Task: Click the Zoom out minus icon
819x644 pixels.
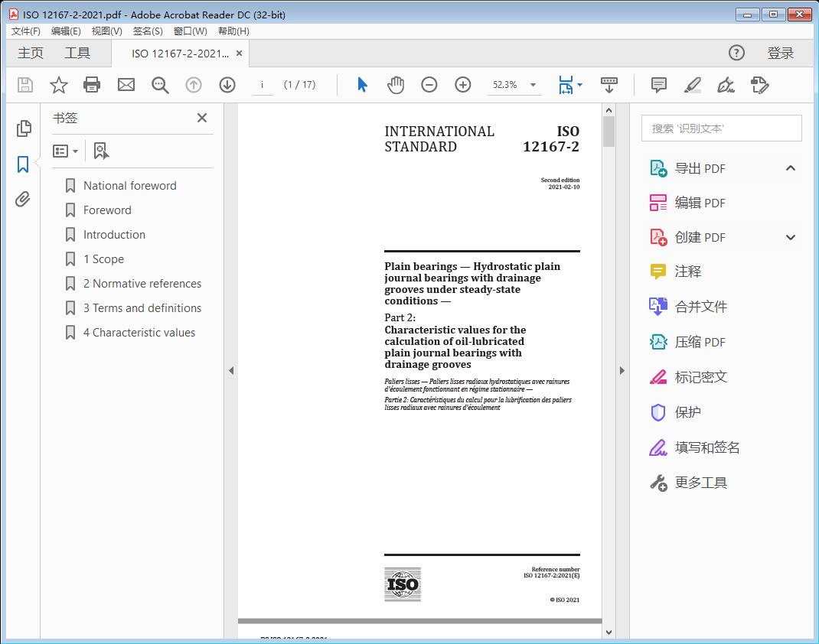Action: coord(429,85)
